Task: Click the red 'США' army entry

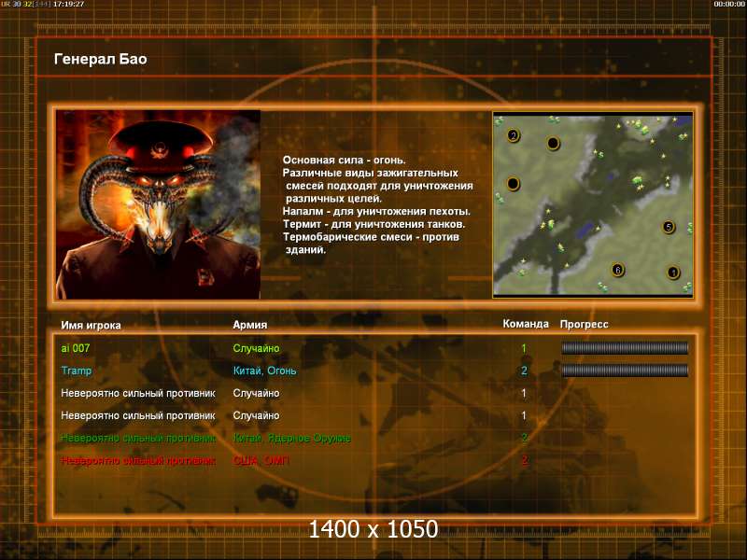Action: click(261, 460)
